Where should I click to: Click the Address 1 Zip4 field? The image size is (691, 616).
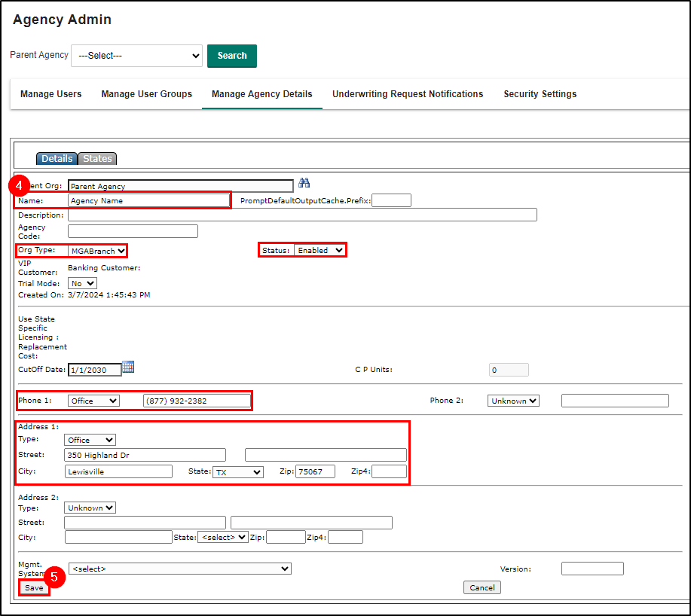click(389, 471)
